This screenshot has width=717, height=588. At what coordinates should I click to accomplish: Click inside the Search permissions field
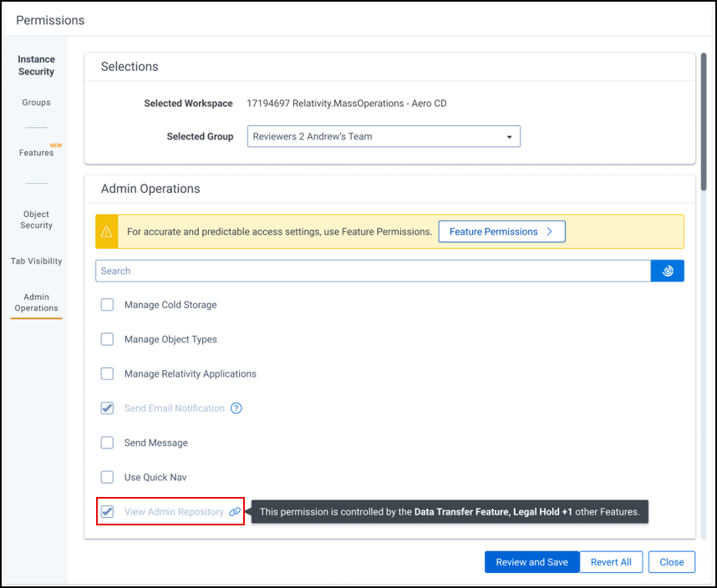pyautogui.click(x=334, y=271)
